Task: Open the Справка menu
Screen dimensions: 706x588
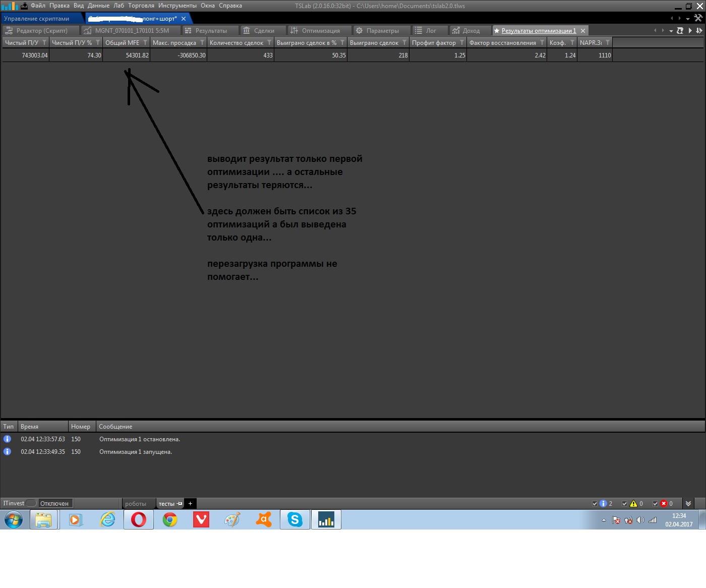Action: point(230,6)
